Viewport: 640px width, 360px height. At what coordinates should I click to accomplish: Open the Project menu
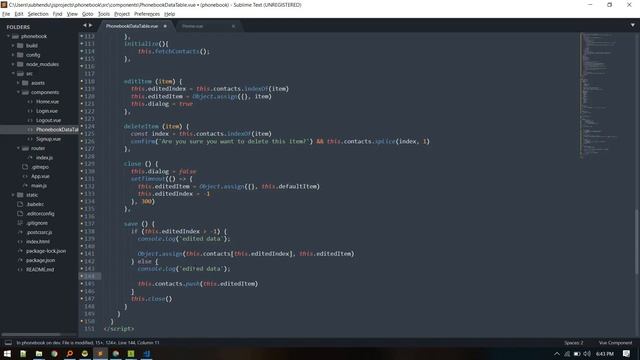click(122, 14)
